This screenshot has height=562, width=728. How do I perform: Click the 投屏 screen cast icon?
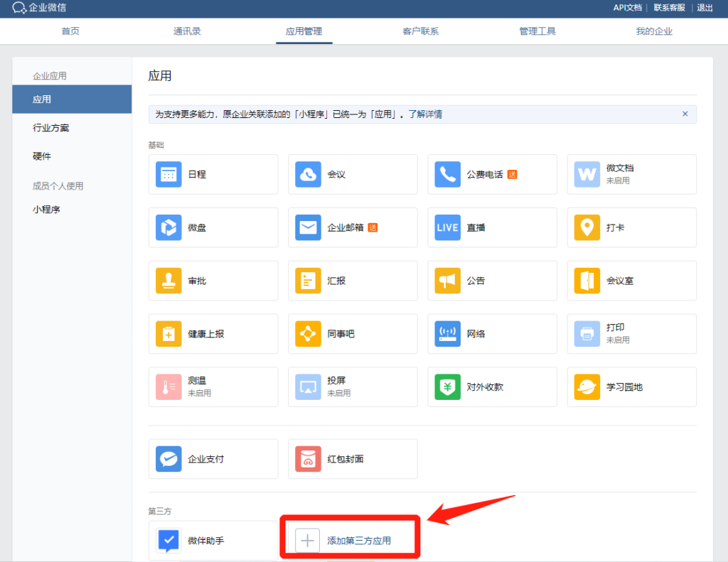tap(308, 387)
